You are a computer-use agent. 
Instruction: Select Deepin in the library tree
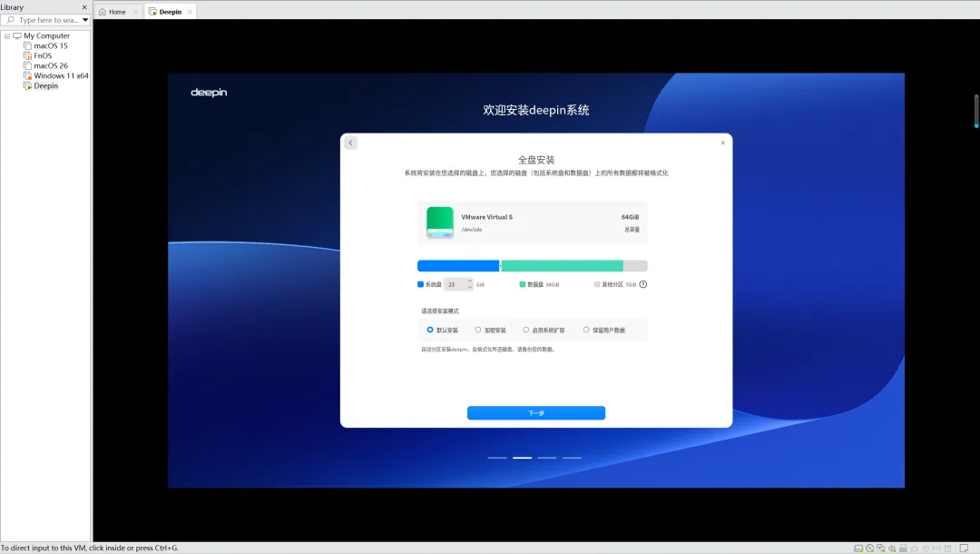click(x=45, y=85)
